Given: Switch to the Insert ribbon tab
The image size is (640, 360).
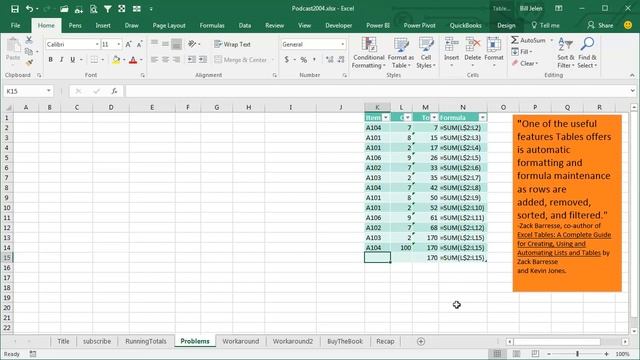Looking at the screenshot, I should click(103, 25).
